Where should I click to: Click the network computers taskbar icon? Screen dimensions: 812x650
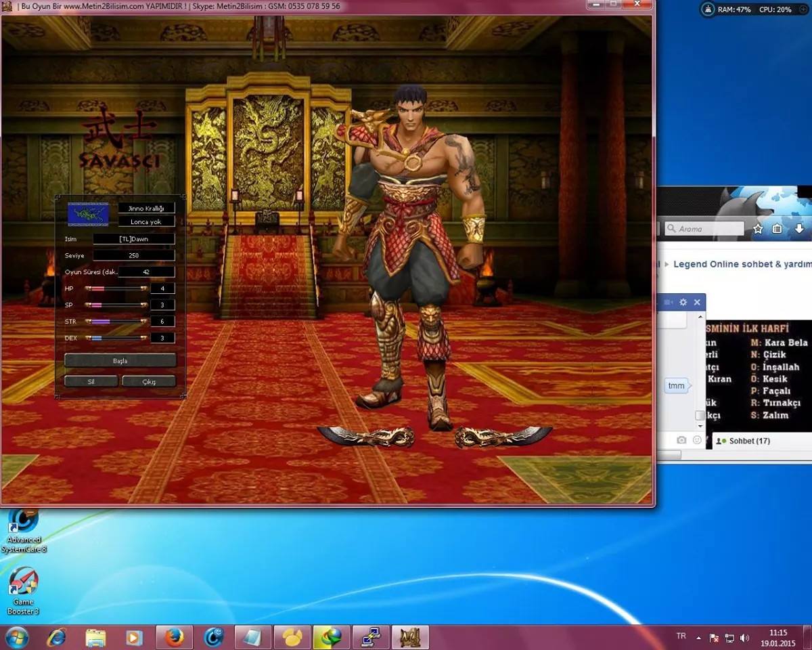371,638
